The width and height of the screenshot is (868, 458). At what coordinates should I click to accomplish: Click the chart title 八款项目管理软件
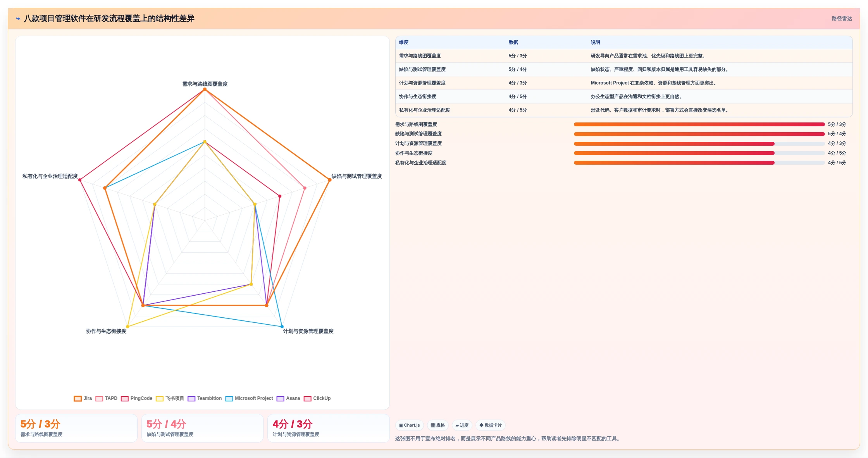coord(109,19)
